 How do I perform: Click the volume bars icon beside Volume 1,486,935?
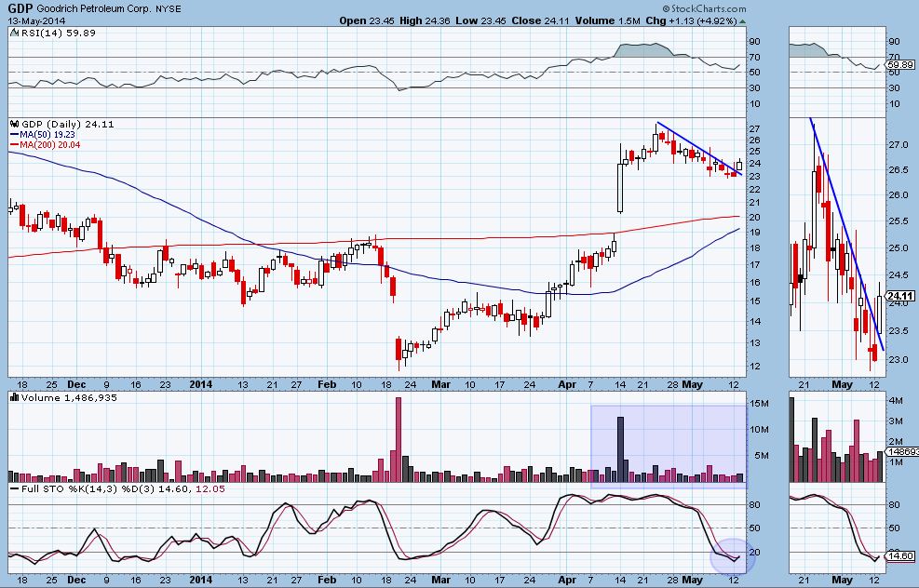coord(15,397)
